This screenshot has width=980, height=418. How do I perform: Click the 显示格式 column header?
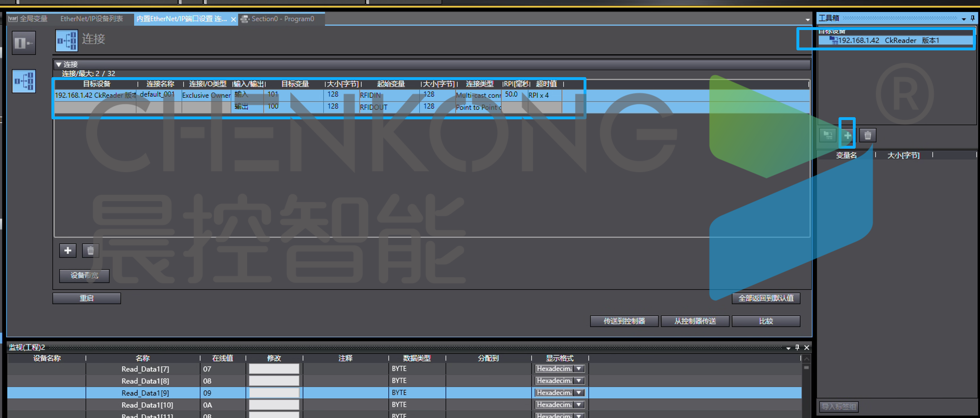point(559,358)
